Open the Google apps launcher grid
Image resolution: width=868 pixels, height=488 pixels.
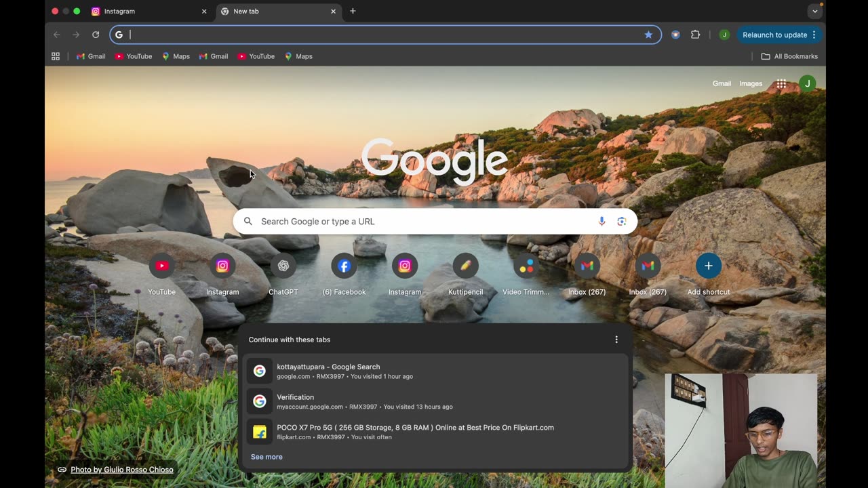[x=781, y=83]
